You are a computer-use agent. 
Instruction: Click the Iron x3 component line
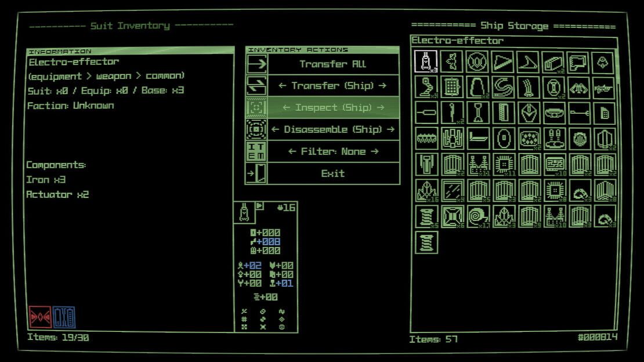pos(46,180)
